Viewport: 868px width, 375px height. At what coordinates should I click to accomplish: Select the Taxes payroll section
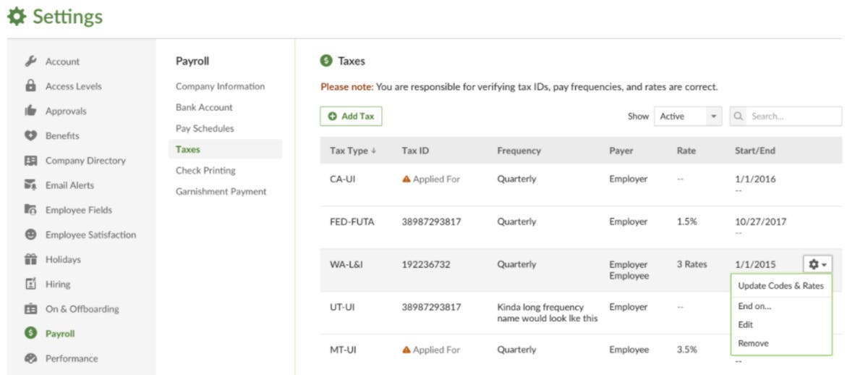pos(226,149)
